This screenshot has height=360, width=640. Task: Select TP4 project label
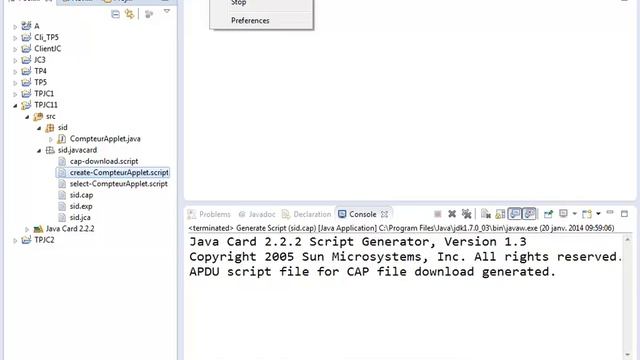[x=40, y=71]
